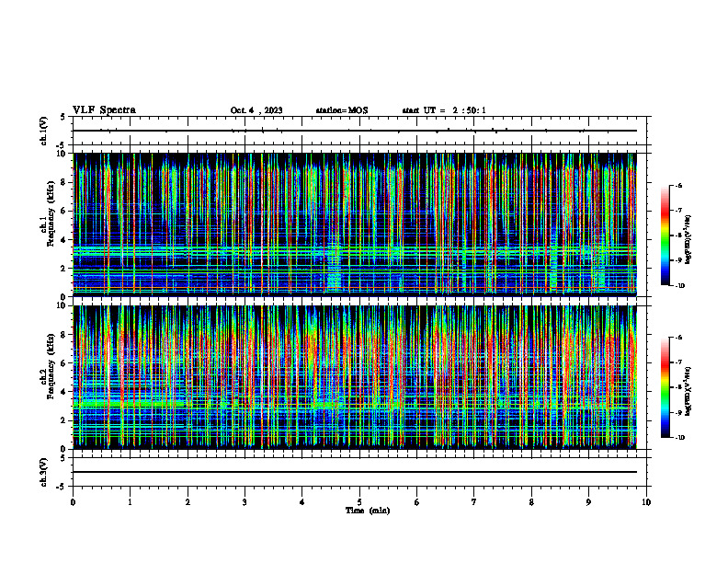Image resolution: width=728 pixels, height=563 pixels.
Task: Click the 'station=MOS' label
Action: coord(342,110)
